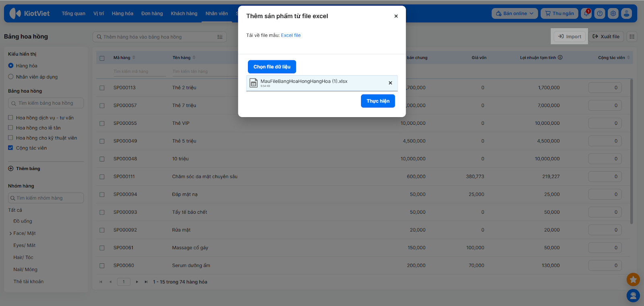Image resolution: width=644 pixels, height=306 pixels.
Task: Click the notification bell icon
Action: (586, 14)
